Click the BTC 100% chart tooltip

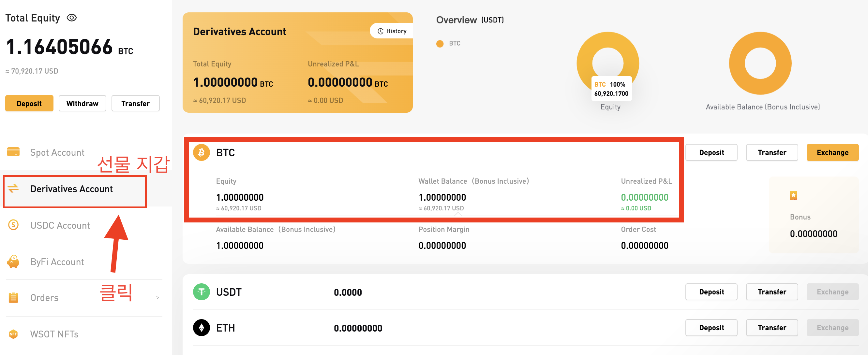click(x=611, y=89)
